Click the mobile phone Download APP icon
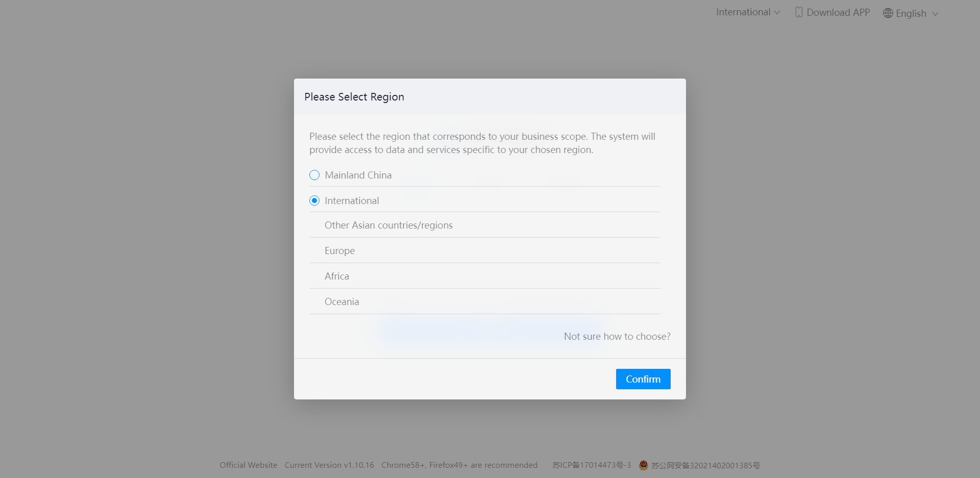980x478 pixels. (799, 12)
